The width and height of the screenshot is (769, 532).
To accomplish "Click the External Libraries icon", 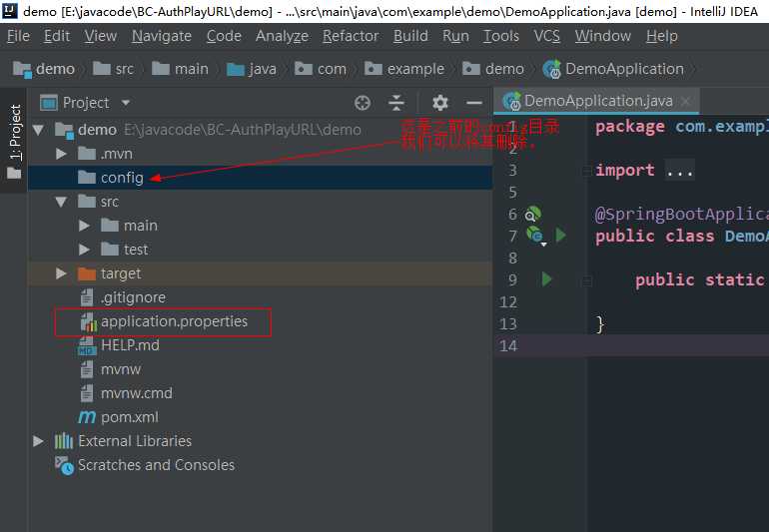I will 64,441.
